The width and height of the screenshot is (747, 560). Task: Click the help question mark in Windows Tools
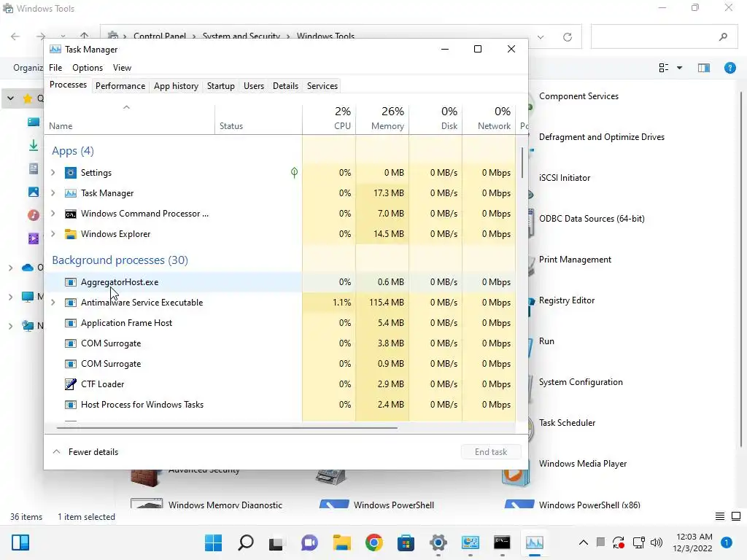point(729,68)
